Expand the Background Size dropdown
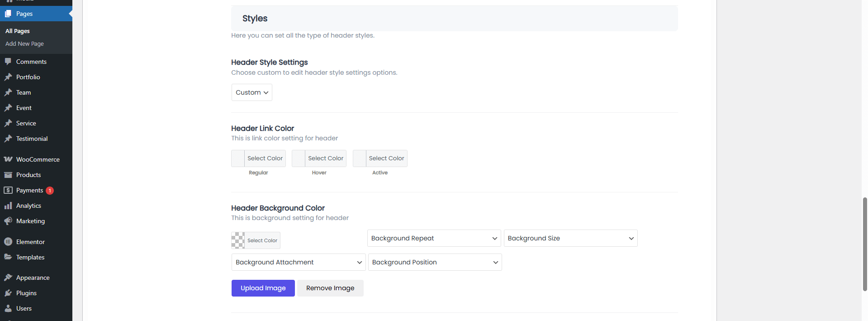The height and width of the screenshot is (321, 868). pos(570,238)
